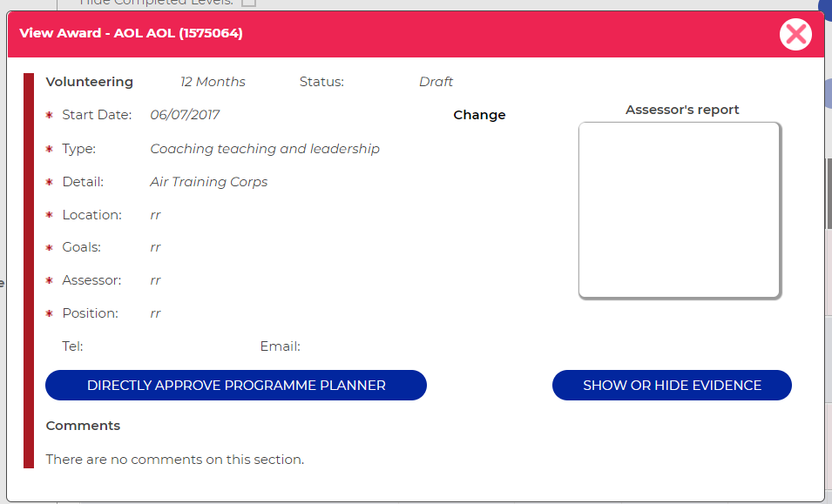Click the Air Training Corps detail text
Screen dimensions: 832x504
pyautogui.click(x=209, y=182)
